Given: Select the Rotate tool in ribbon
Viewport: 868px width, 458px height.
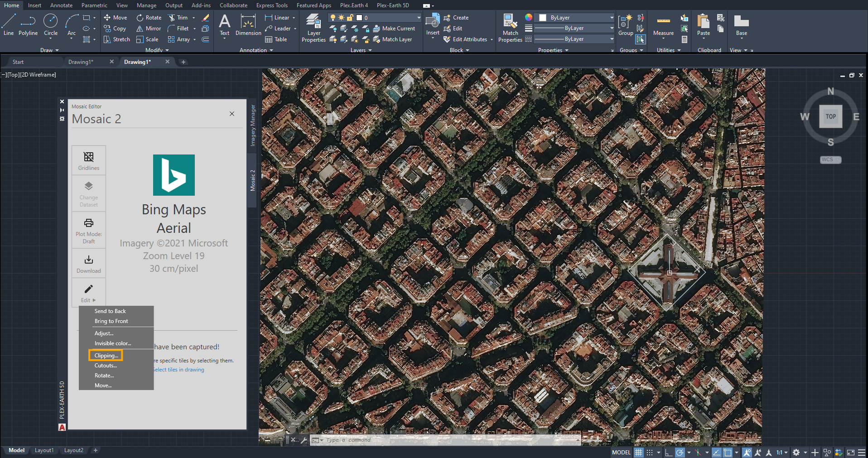Looking at the screenshot, I should (x=149, y=18).
